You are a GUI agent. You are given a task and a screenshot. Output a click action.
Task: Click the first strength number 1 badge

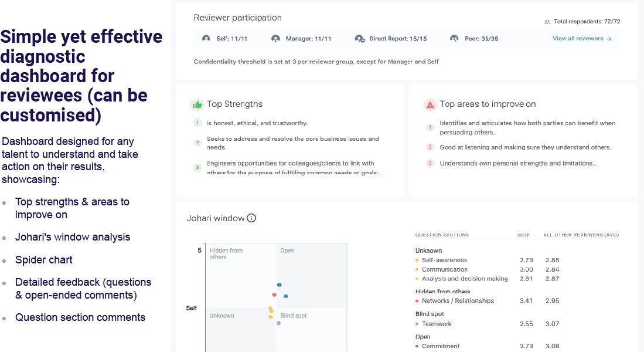[x=198, y=123]
